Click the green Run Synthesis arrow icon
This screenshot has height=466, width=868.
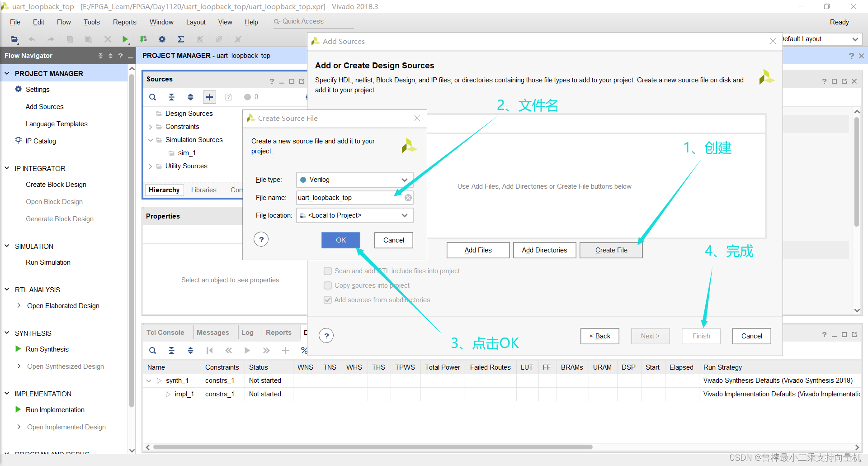click(x=18, y=349)
